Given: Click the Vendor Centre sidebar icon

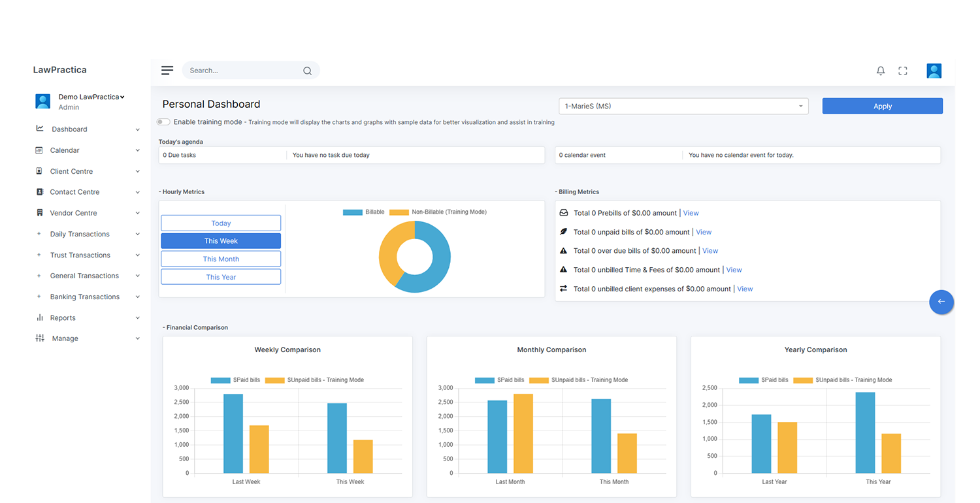Looking at the screenshot, I should tap(39, 213).
